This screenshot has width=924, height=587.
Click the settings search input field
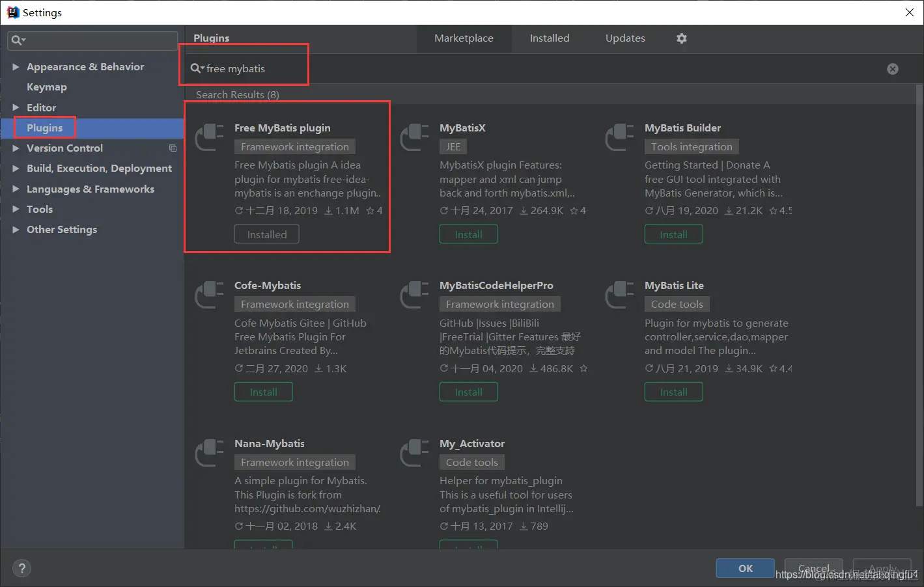pos(92,40)
